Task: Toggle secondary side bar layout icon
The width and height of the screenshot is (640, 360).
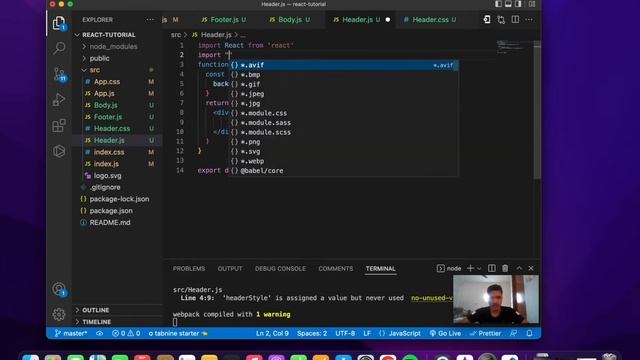Action: [x=518, y=4]
